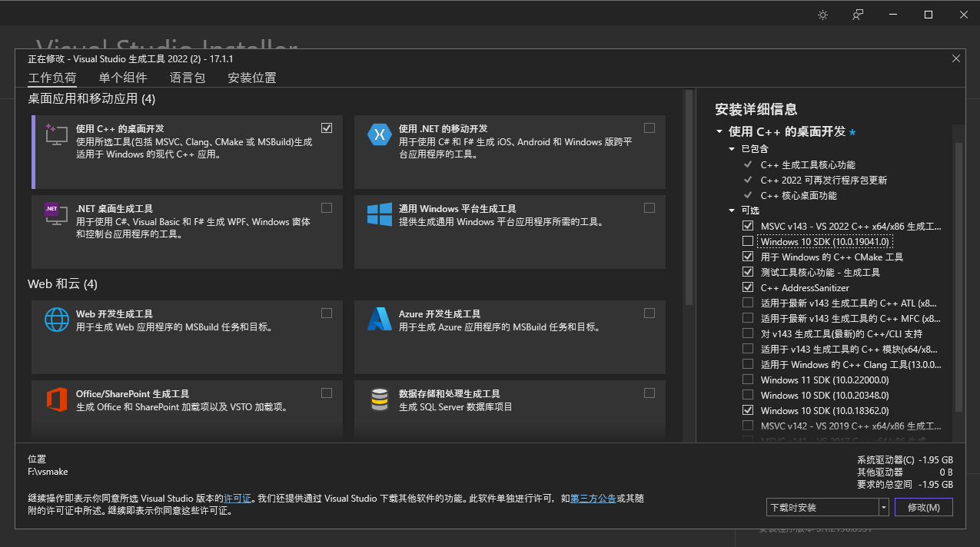Uncheck 测试工具核心功能 - 生成工具 option
Viewport: 980px width, 547px height.
pos(748,272)
